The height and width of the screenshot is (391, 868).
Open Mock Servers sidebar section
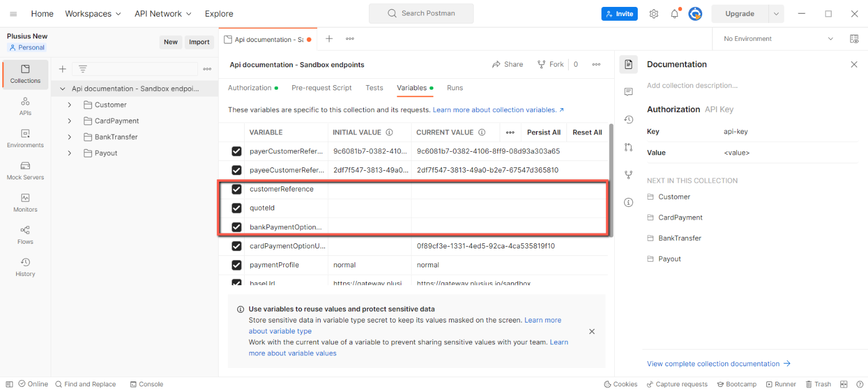25,171
